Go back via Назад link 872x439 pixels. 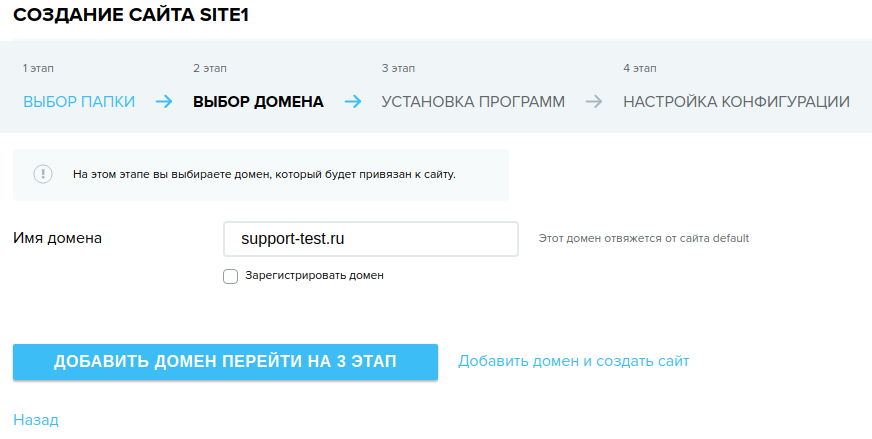36,420
